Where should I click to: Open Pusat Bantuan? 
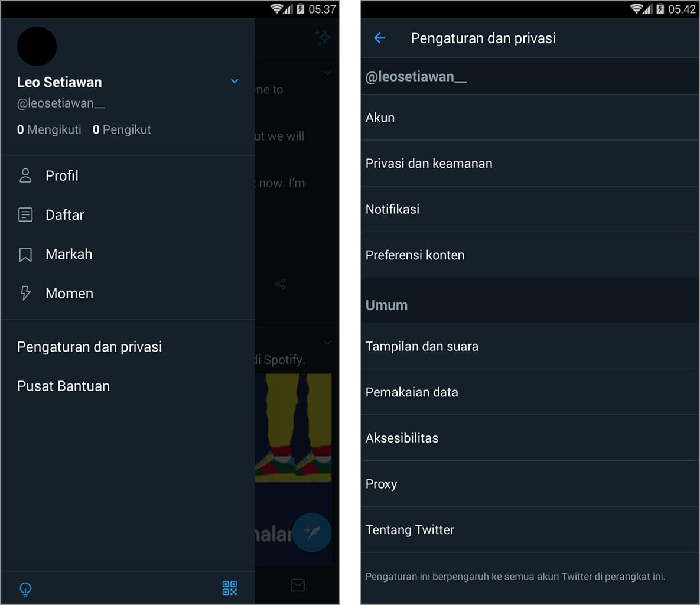63,386
